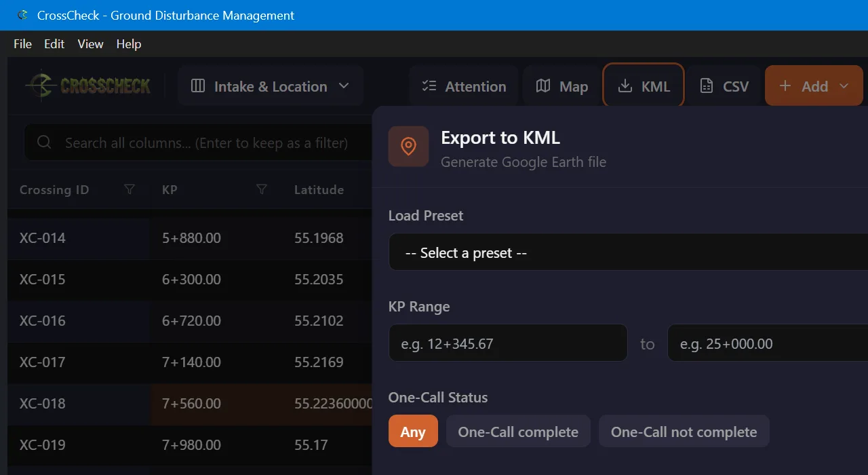Click the CSV export button
Viewport: 868px width, 475px height.
click(x=724, y=86)
